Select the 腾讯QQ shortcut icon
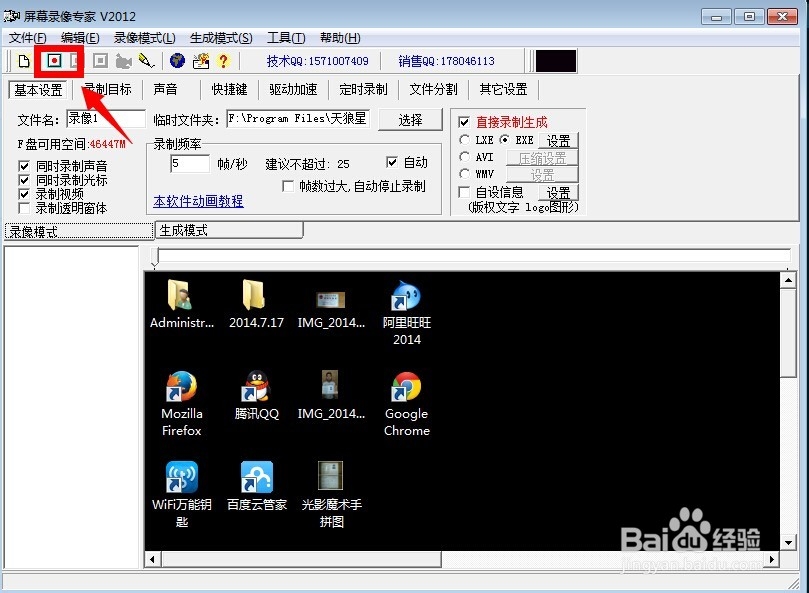 click(256, 386)
